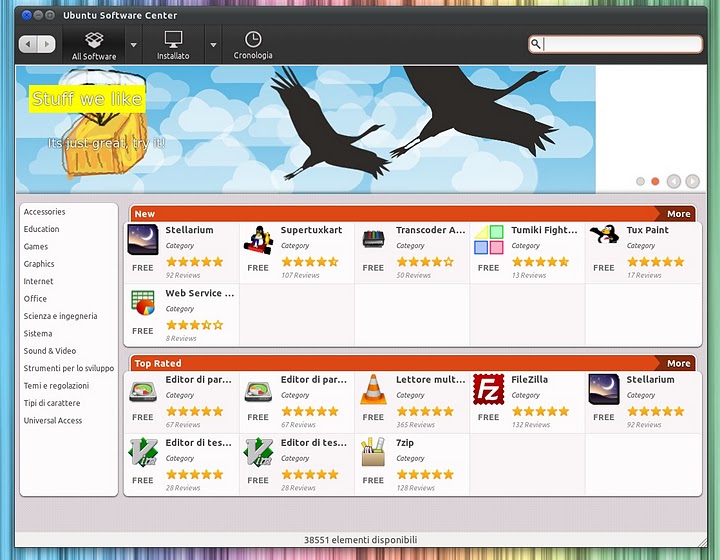Show the next banner slide
This screenshot has height=560, width=720.
pos(692,181)
